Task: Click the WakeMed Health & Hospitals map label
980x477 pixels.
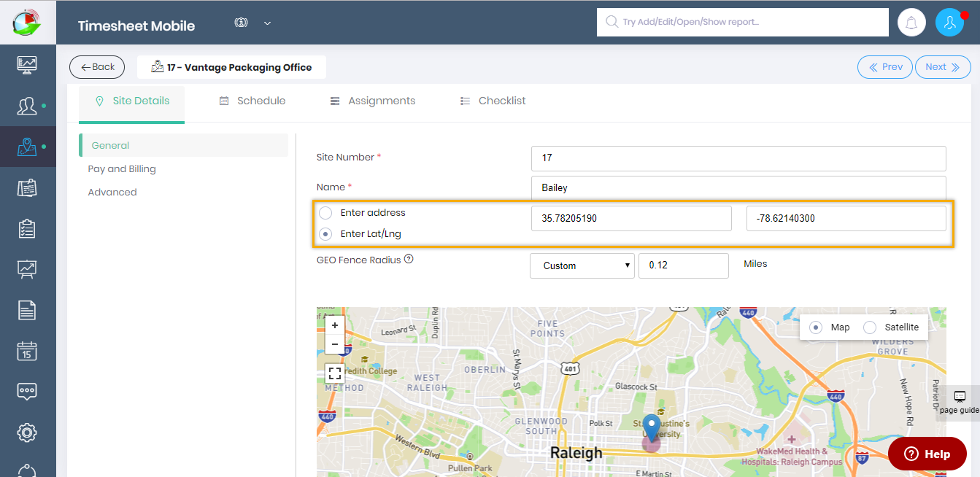Action: [792, 457]
